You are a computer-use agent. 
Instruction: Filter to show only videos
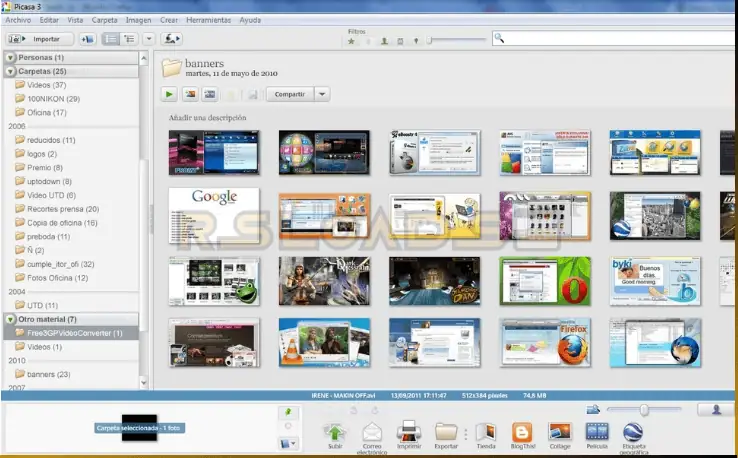[400, 41]
